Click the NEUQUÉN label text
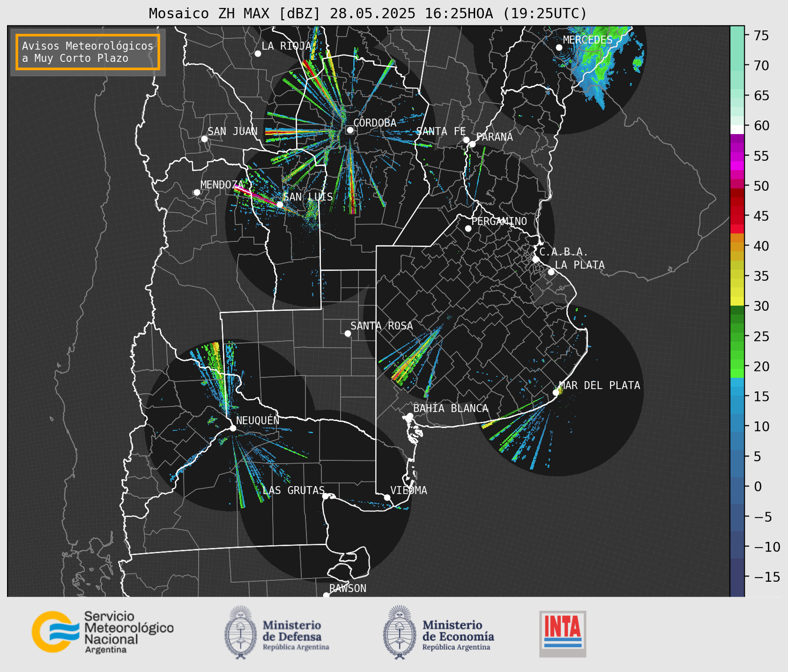 click(257, 421)
